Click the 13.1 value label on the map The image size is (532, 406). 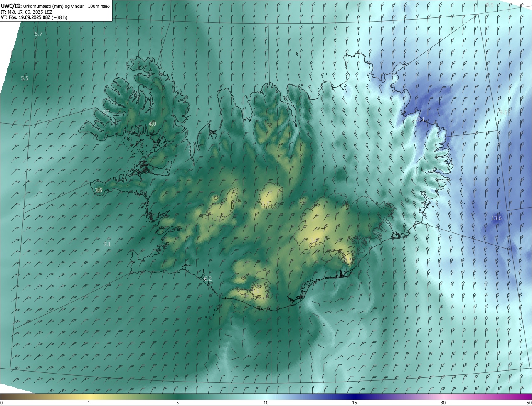pos(419,120)
